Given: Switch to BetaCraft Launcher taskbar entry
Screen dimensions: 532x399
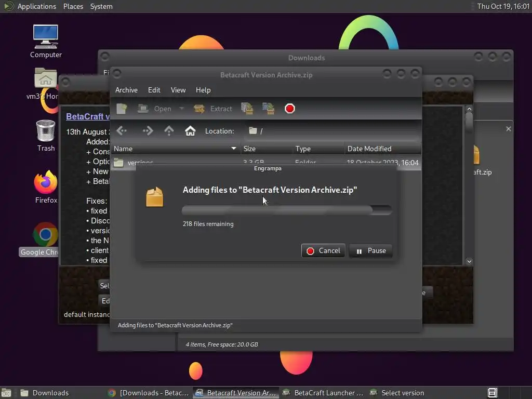Looking at the screenshot, I should (323, 393).
